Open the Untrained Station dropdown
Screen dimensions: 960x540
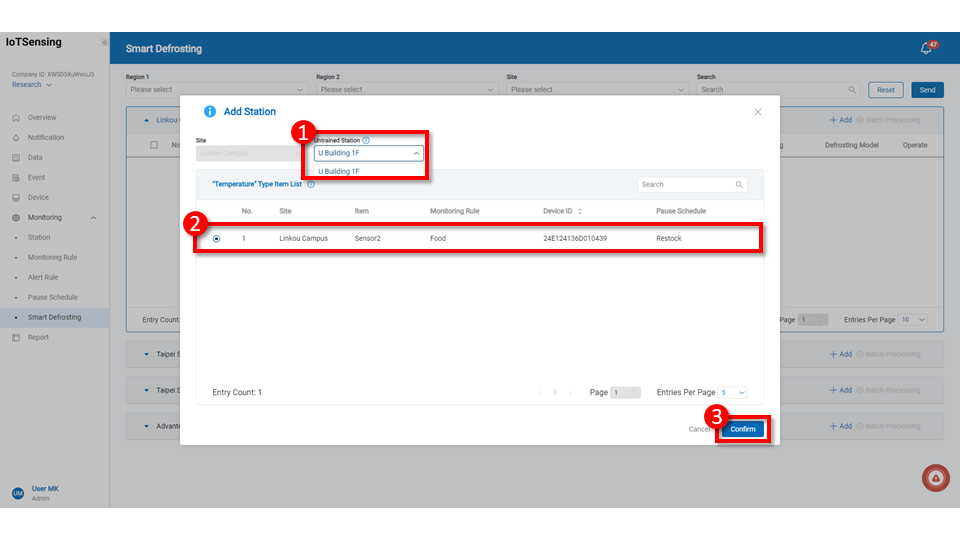click(x=368, y=154)
